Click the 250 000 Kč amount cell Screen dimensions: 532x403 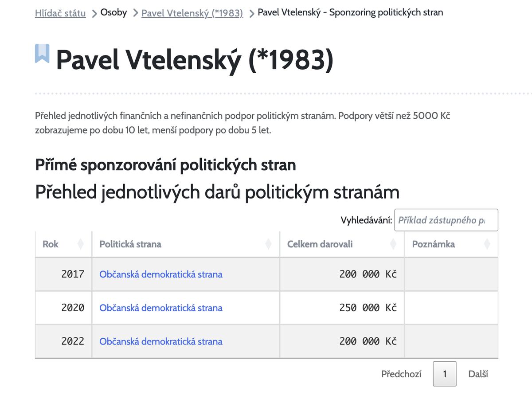[342, 308]
